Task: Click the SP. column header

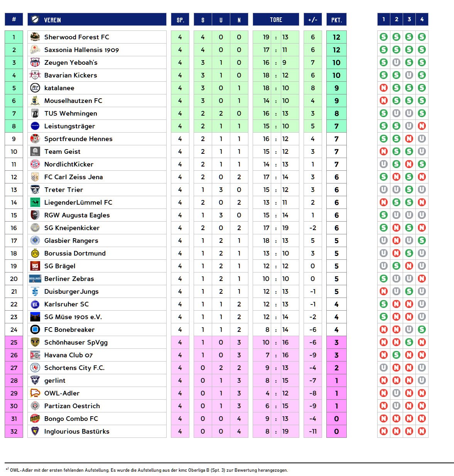Action: 180,20
